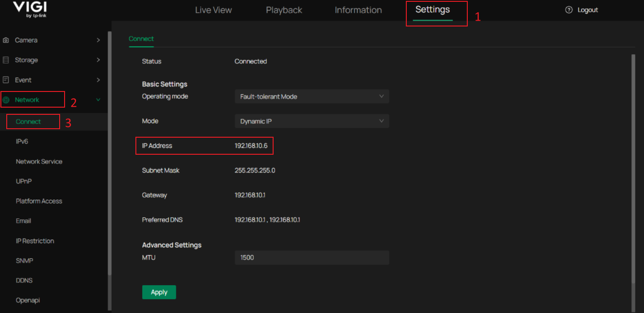Click the Logout link
Viewport: 644px width, 313px height.
click(587, 10)
